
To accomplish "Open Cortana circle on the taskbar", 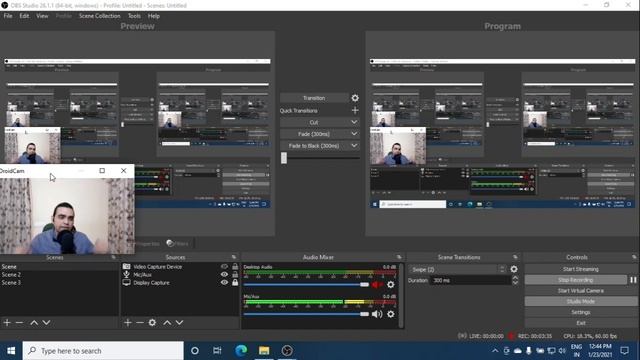I will 195,351.
